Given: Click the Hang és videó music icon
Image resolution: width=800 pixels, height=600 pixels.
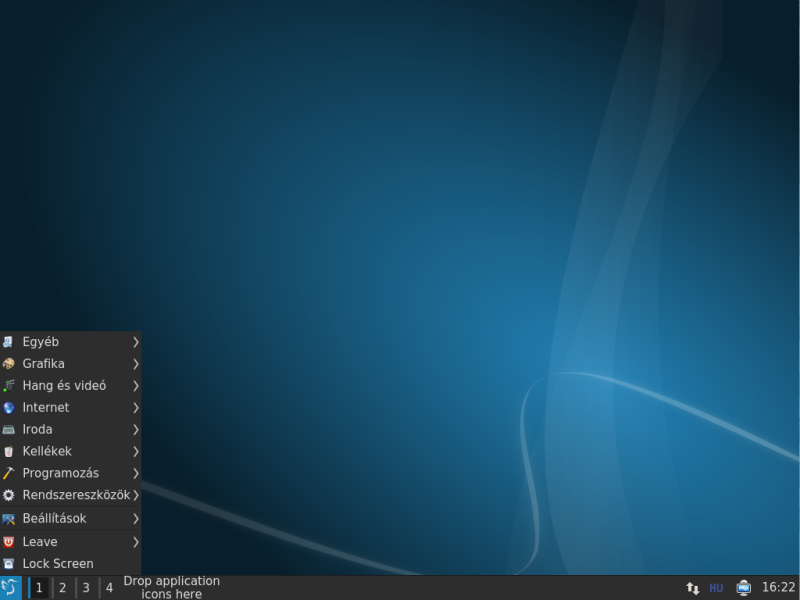Looking at the screenshot, I should 8,386.
